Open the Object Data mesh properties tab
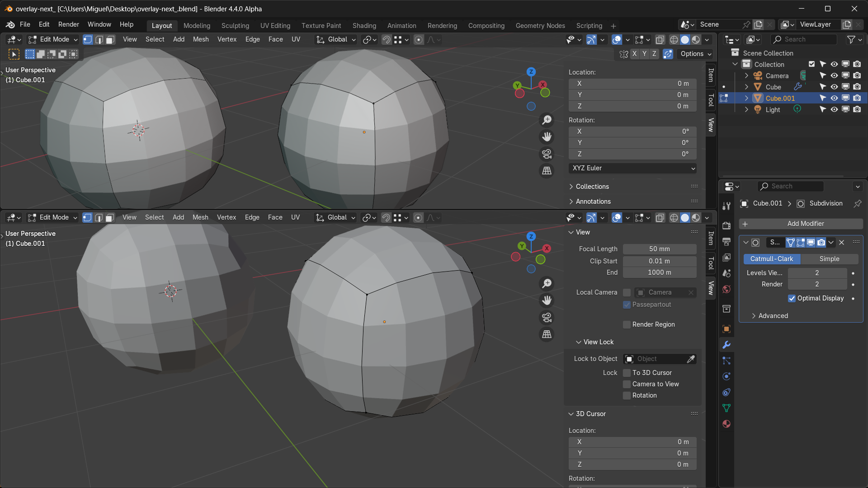Image resolution: width=868 pixels, height=488 pixels. click(726, 408)
